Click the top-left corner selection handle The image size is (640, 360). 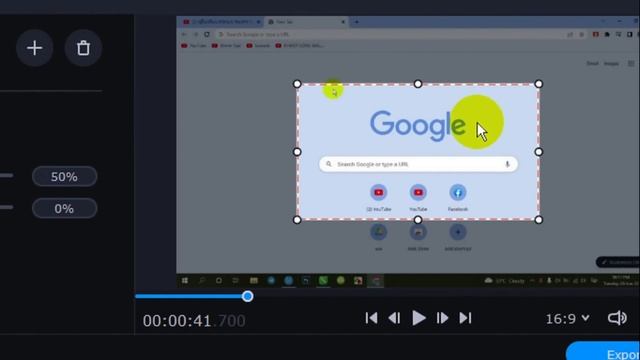(x=297, y=84)
